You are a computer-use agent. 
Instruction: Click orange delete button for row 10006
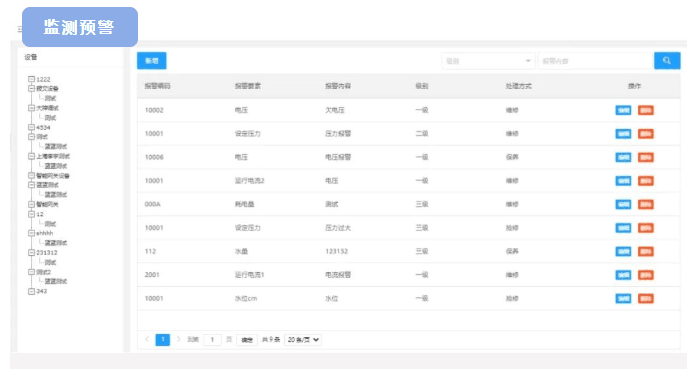[646, 158]
